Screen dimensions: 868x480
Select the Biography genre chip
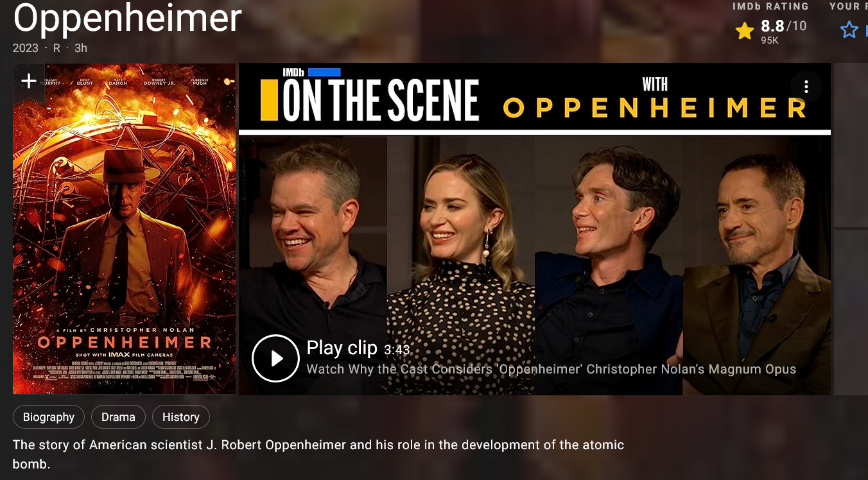pos(49,417)
